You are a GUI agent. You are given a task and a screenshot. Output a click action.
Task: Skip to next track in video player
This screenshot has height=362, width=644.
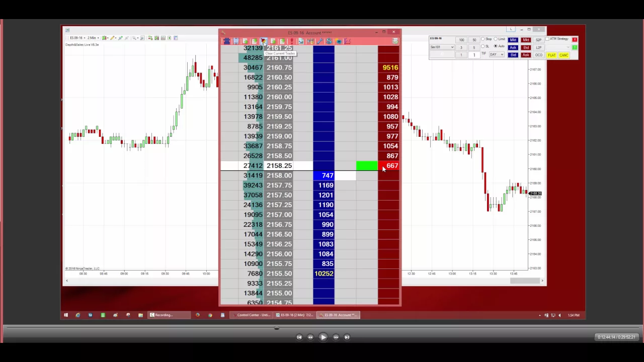tap(347, 337)
